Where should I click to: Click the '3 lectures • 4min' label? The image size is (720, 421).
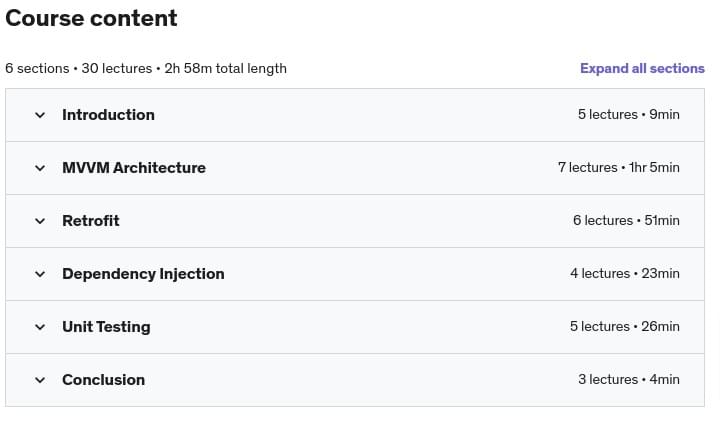pos(628,380)
